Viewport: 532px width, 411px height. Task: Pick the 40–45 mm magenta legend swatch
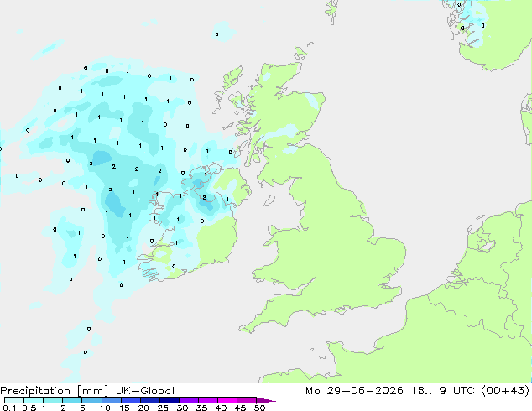[227, 400]
